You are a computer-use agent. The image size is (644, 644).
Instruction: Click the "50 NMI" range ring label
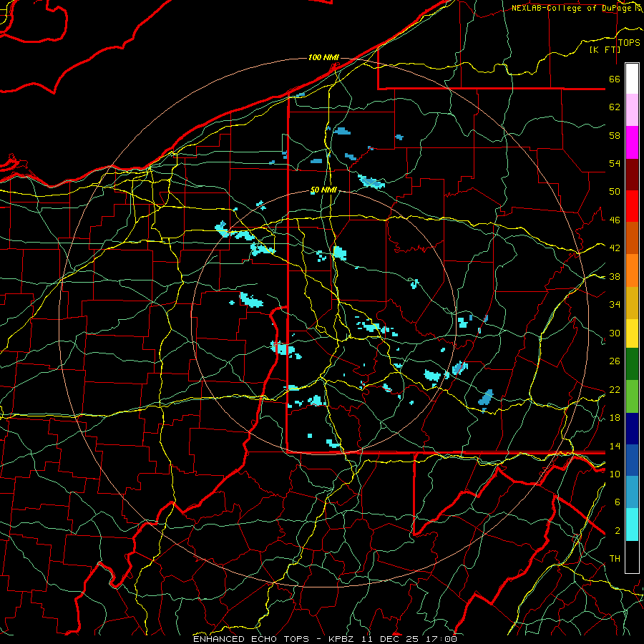point(323,190)
